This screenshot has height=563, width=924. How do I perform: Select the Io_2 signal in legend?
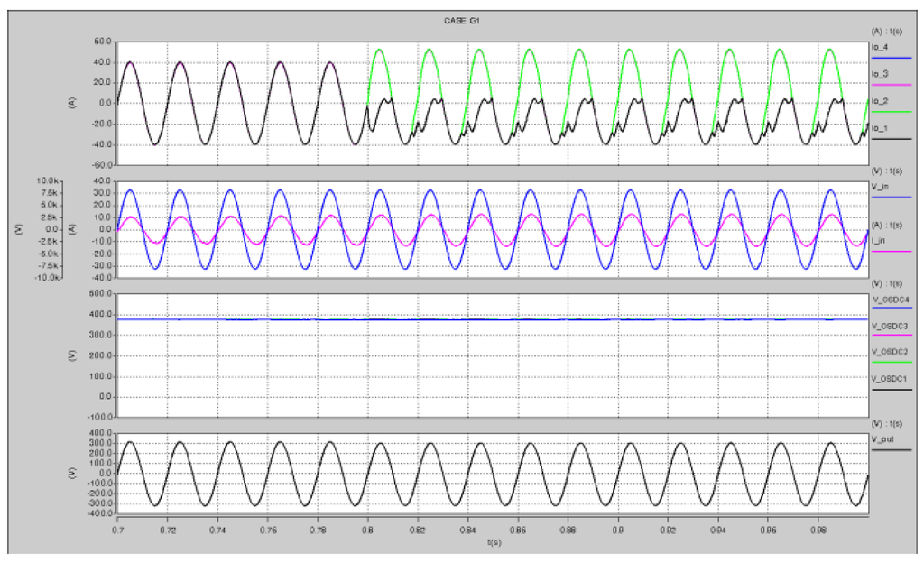(x=878, y=101)
